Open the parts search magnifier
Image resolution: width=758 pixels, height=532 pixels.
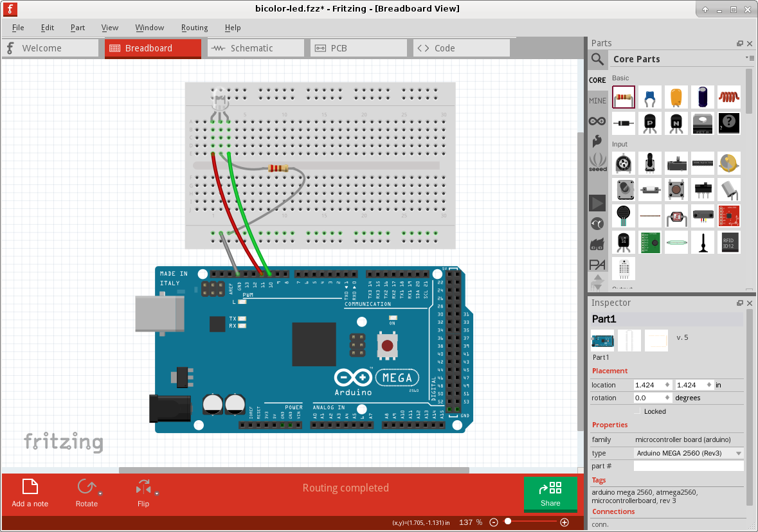coord(597,59)
